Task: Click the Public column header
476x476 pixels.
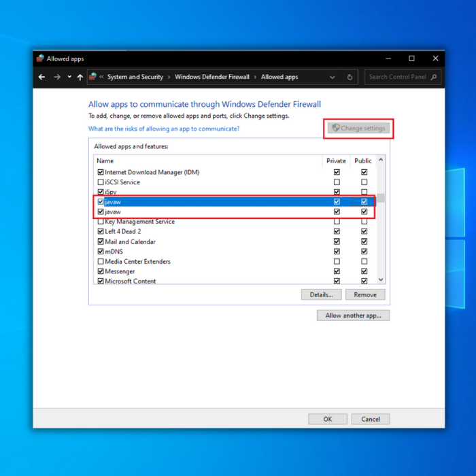Action: coord(362,161)
